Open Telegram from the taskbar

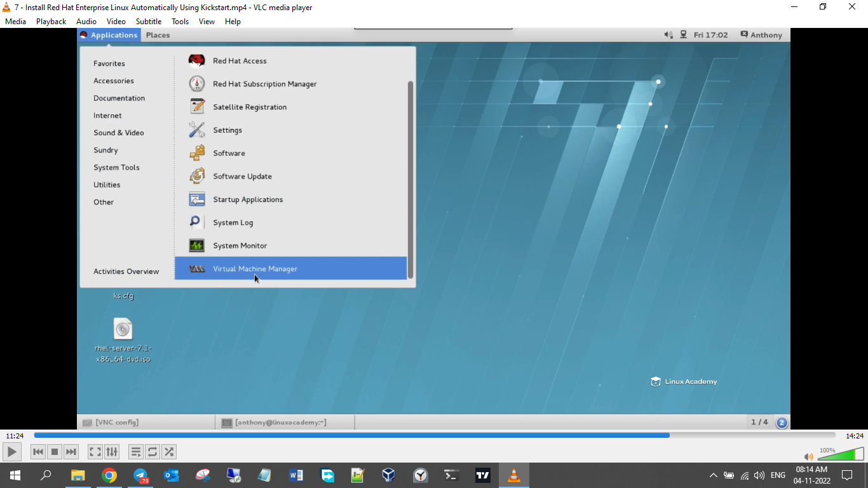140,475
